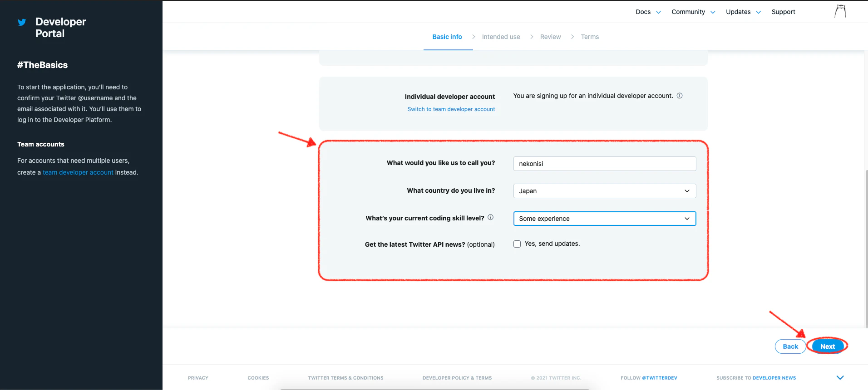Select the 'Team accounts' sidebar heading
Screen dimensions: 868x390
(x=41, y=144)
